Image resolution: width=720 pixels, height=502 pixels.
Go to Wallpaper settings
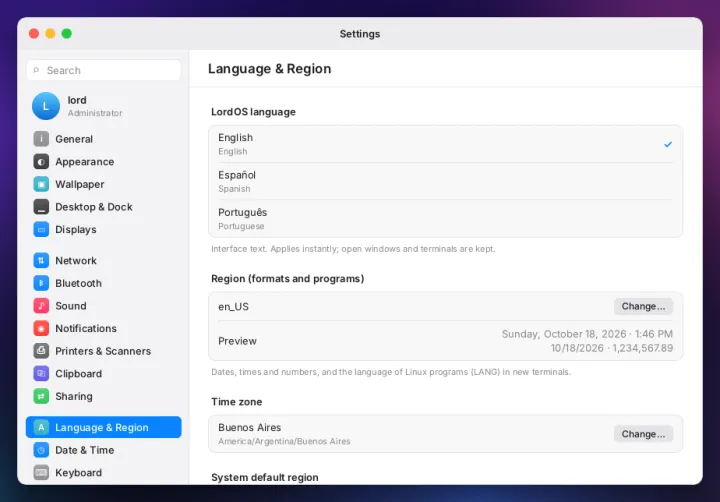(x=103, y=184)
